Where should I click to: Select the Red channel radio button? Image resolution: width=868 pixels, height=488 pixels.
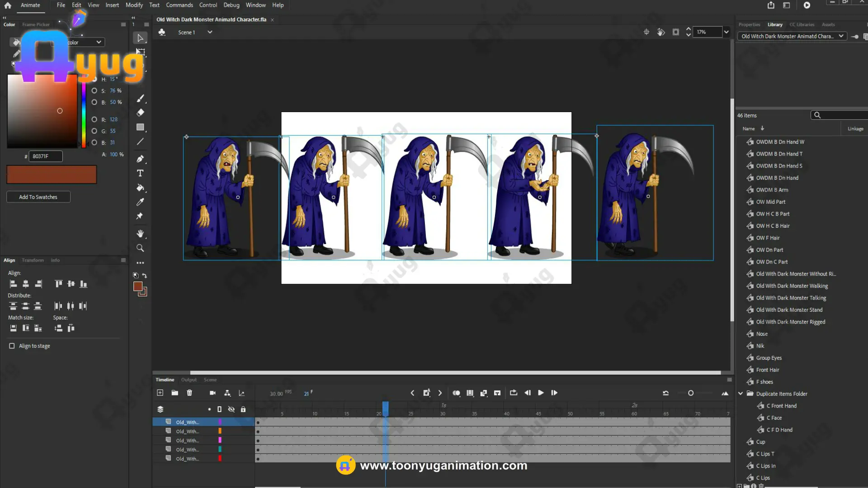[94, 120]
